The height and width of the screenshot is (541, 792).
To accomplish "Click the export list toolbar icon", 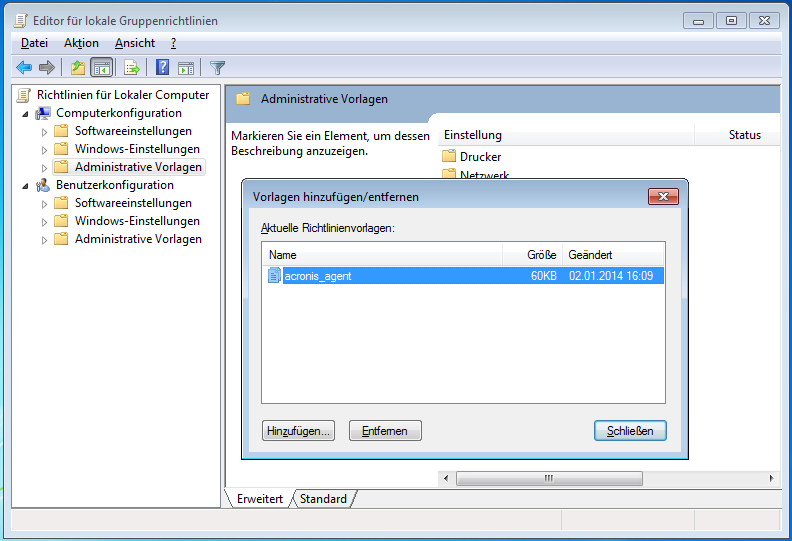I will 131,68.
